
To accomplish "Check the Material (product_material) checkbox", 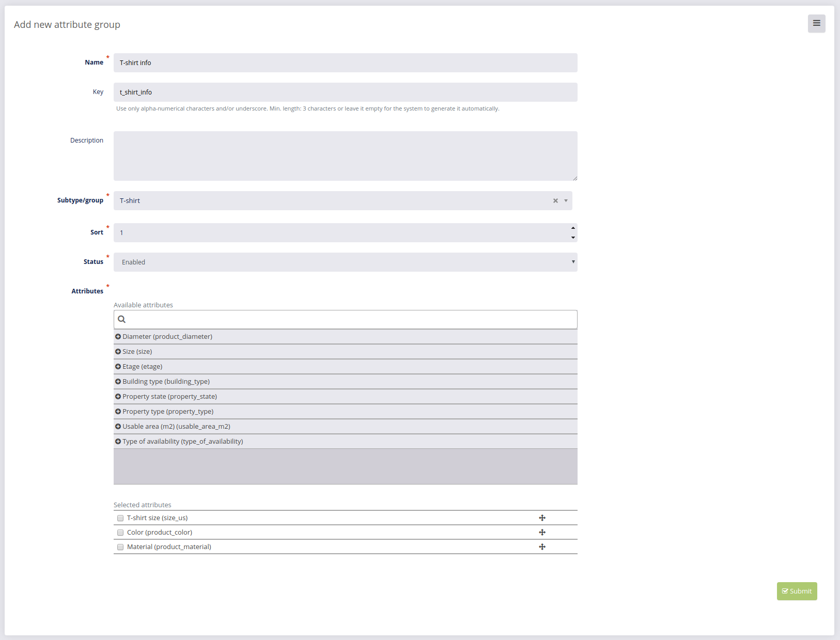I will (120, 547).
